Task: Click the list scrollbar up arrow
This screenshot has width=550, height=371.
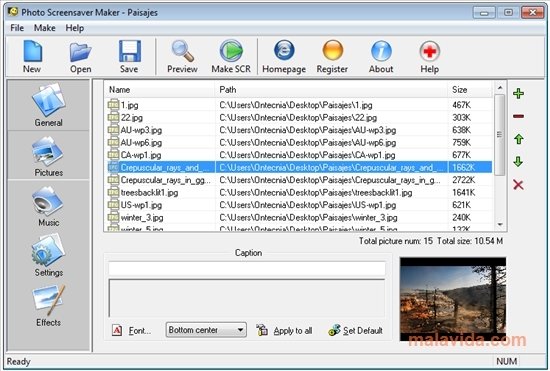Action: (x=500, y=88)
